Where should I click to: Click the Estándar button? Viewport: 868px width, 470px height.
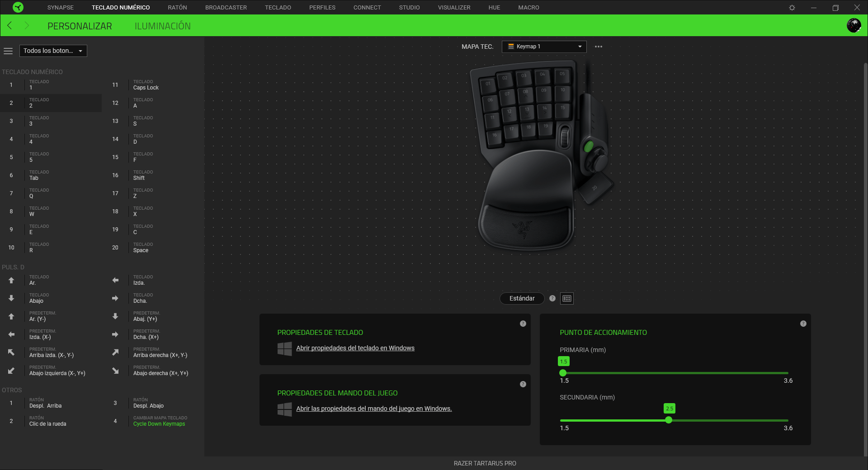click(x=522, y=298)
